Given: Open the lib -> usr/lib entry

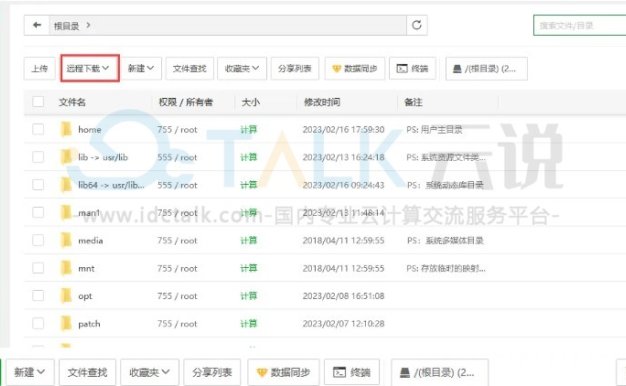Looking at the screenshot, I should point(103,157).
